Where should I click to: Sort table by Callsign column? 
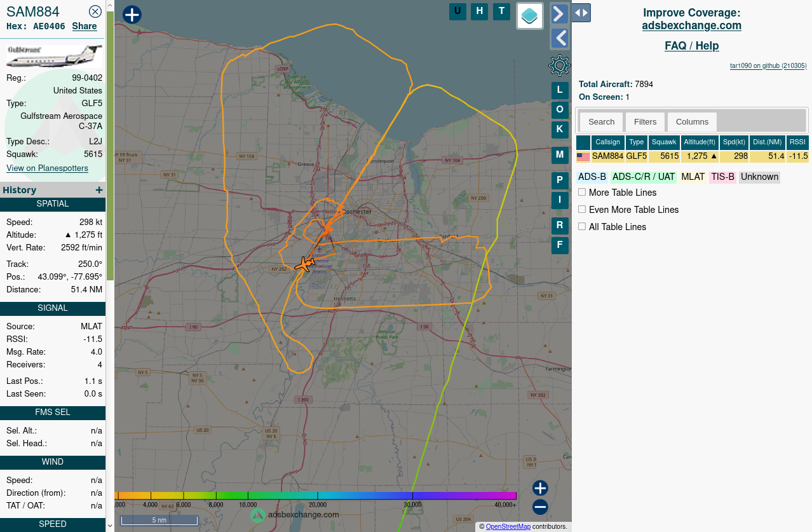(x=608, y=142)
